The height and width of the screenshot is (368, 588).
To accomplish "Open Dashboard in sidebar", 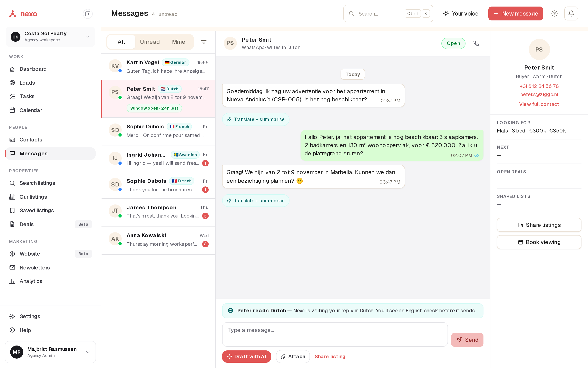I will 51,69.
